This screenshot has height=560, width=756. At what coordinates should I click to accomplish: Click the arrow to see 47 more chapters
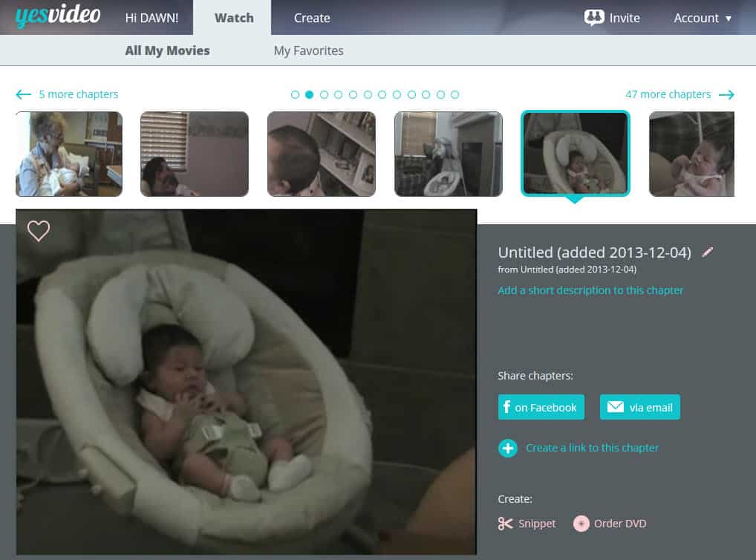726,94
